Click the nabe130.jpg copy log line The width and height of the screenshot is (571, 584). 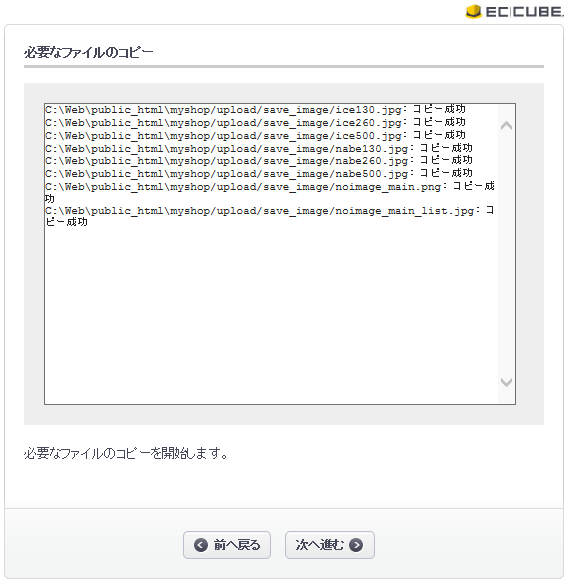click(259, 149)
